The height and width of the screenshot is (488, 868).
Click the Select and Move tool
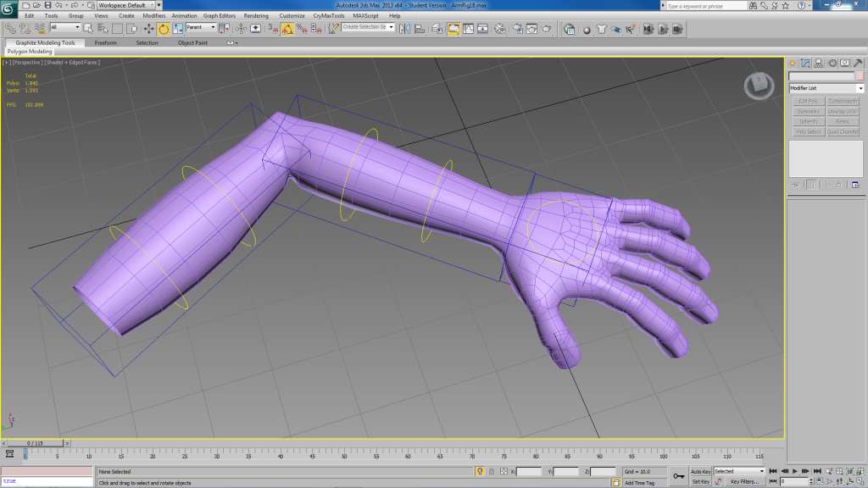(149, 29)
